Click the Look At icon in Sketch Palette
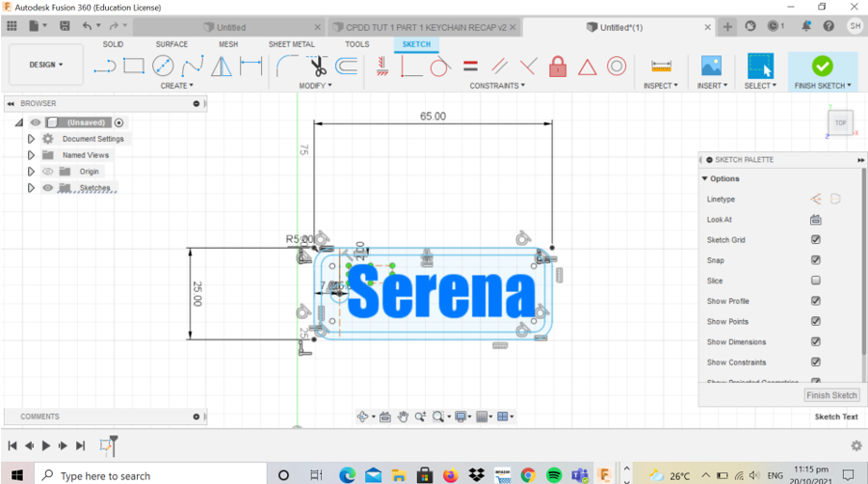This screenshot has width=868, height=484. coord(815,219)
